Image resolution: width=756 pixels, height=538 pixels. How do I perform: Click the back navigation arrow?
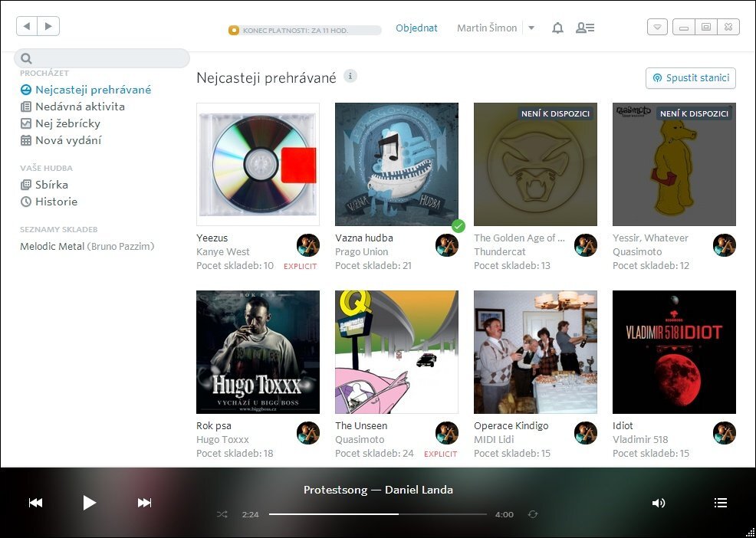click(x=27, y=25)
